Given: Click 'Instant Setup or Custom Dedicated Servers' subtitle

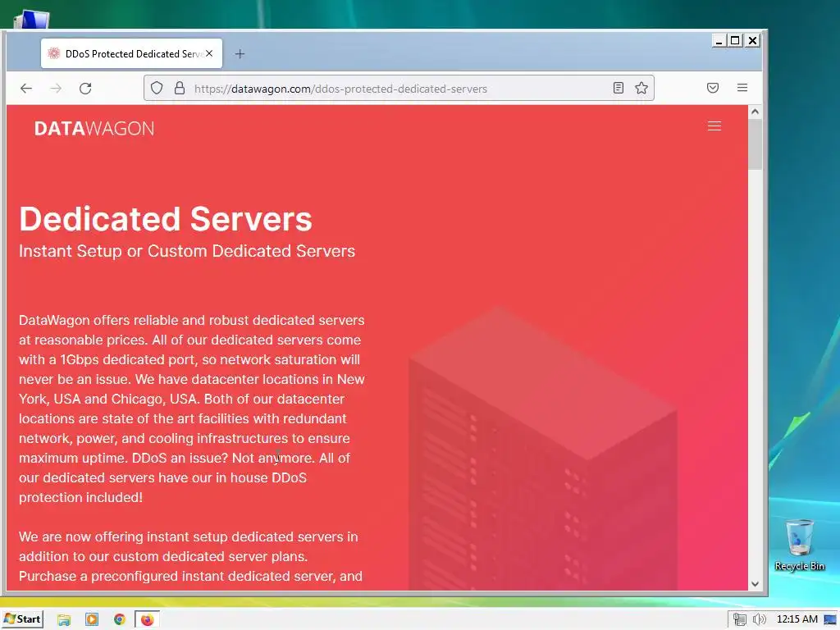Looking at the screenshot, I should pos(187,251).
